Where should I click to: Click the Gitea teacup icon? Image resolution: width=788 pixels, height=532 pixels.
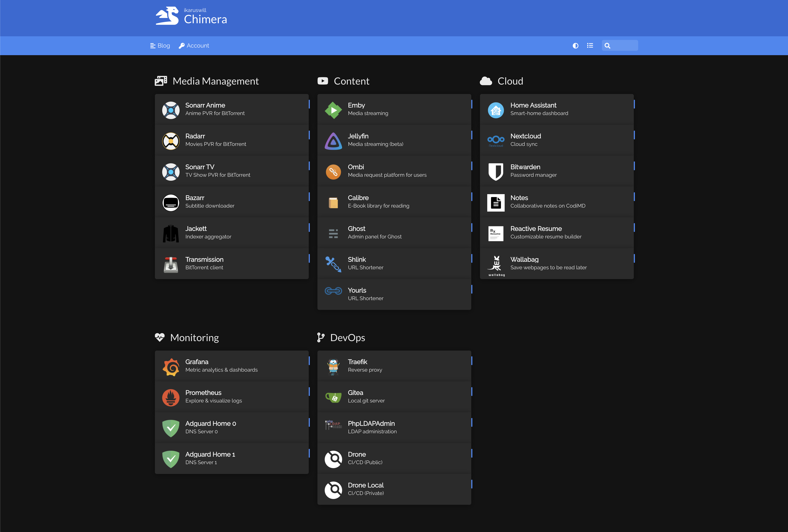pyautogui.click(x=333, y=397)
